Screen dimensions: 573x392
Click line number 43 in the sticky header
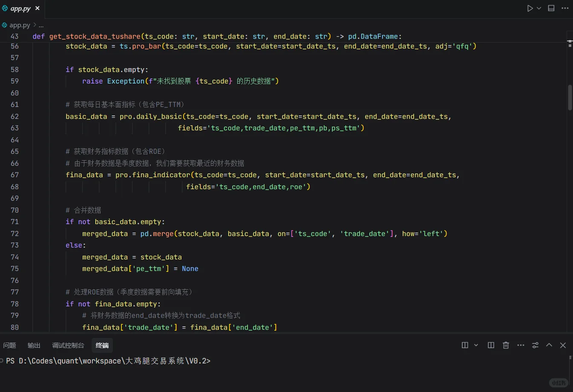tap(14, 36)
